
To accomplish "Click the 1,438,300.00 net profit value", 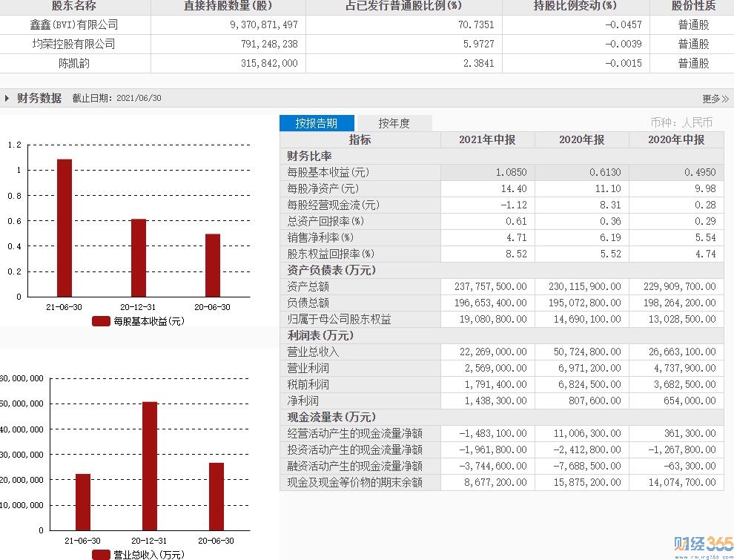I will click(496, 401).
